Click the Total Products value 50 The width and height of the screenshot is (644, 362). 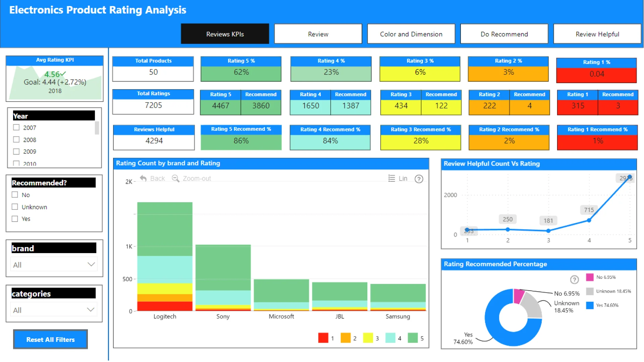click(x=153, y=72)
